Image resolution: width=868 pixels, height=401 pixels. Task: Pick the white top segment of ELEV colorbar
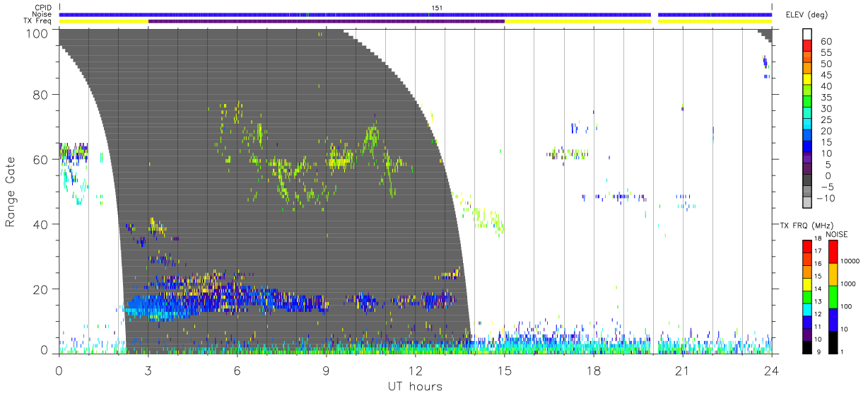coord(808,34)
